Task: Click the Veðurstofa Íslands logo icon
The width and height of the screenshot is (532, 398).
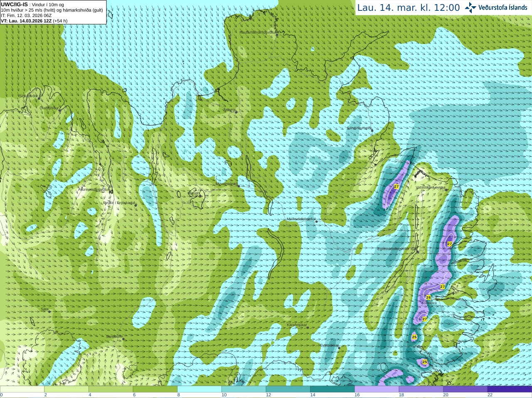Action: click(x=470, y=7)
